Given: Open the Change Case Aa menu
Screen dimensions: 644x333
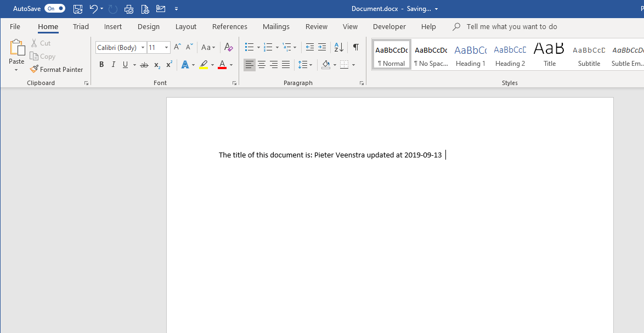Looking at the screenshot, I should tap(208, 47).
